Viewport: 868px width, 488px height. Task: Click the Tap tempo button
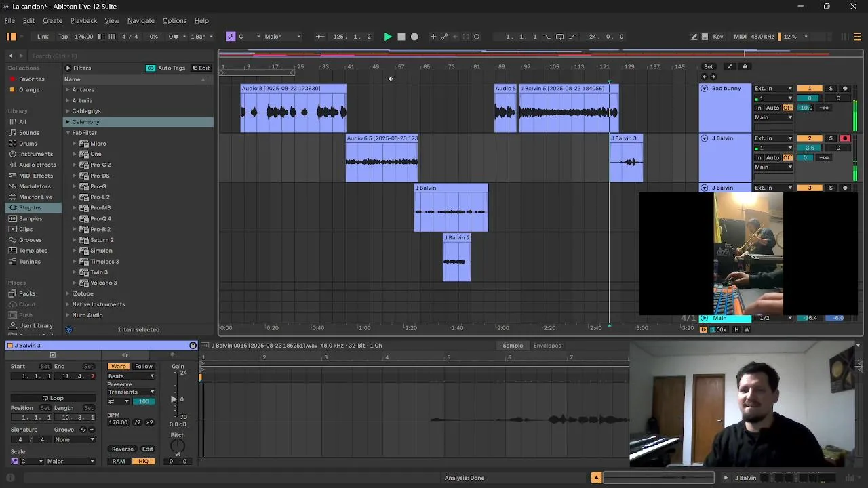pyautogui.click(x=63, y=37)
